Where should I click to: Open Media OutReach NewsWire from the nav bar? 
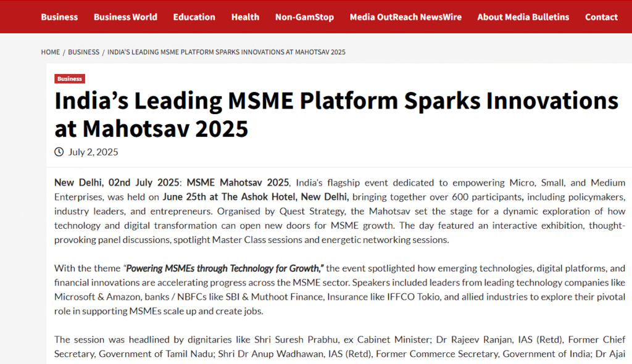(x=405, y=17)
